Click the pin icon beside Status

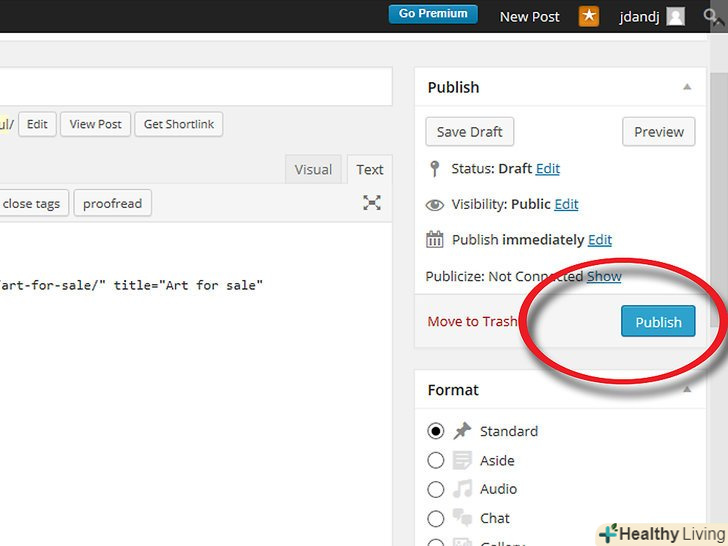(x=435, y=169)
